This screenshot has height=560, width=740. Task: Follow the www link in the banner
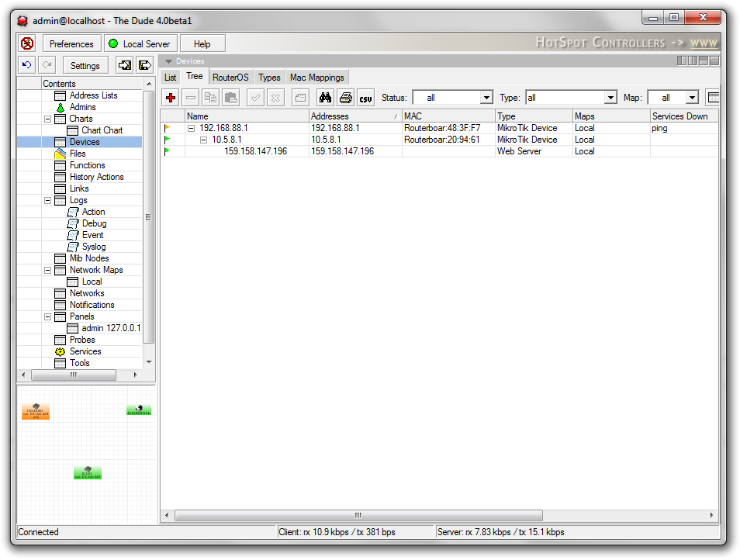(x=704, y=43)
